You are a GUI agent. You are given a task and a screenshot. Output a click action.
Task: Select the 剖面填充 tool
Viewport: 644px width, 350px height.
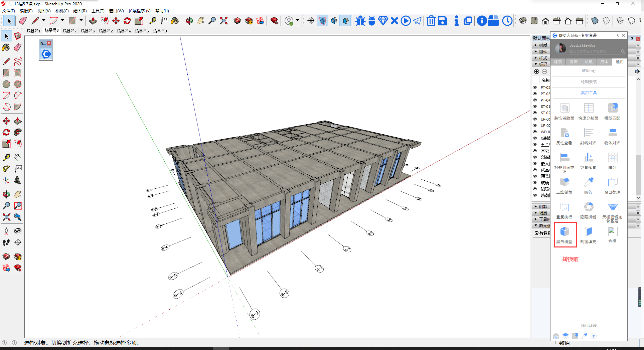[x=588, y=231]
